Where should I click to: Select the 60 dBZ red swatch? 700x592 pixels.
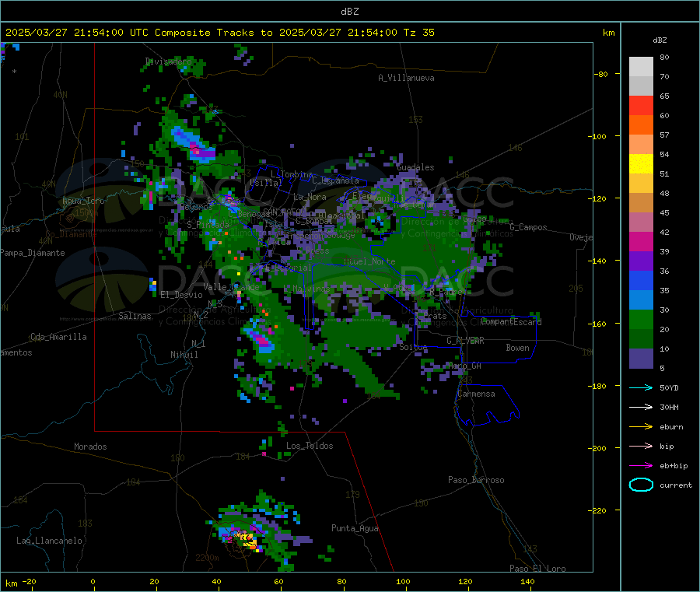[641, 105]
